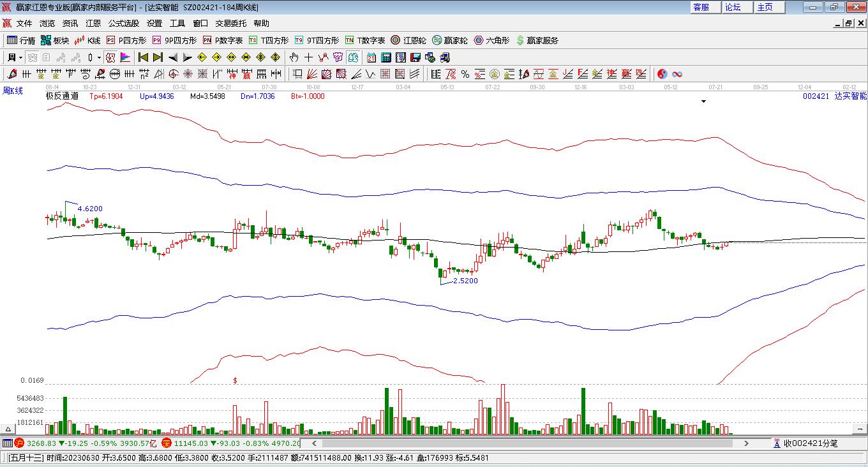Image resolution: width=868 pixels, height=467 pixels.
Task: Toggle the T数字表 number table view
Action: click(x=365, y=40)
